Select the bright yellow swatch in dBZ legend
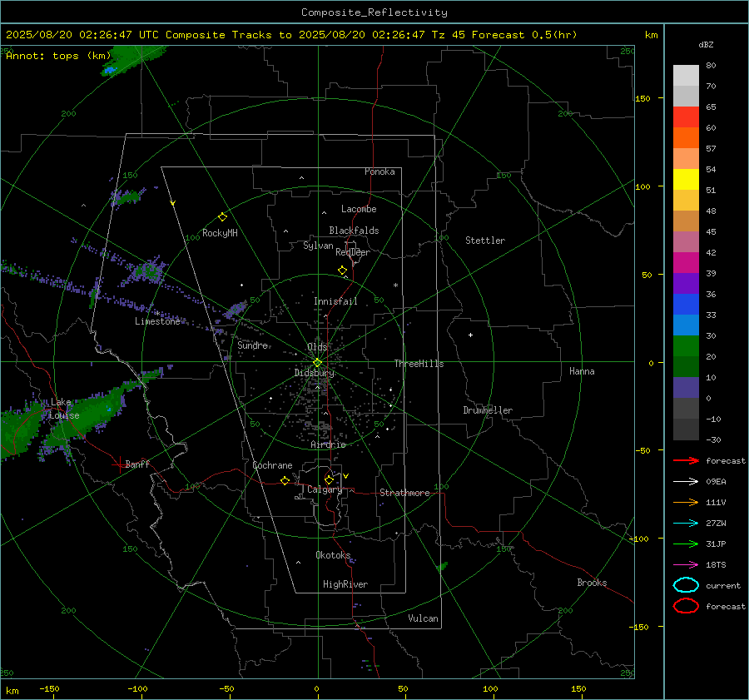 (686, 180)
